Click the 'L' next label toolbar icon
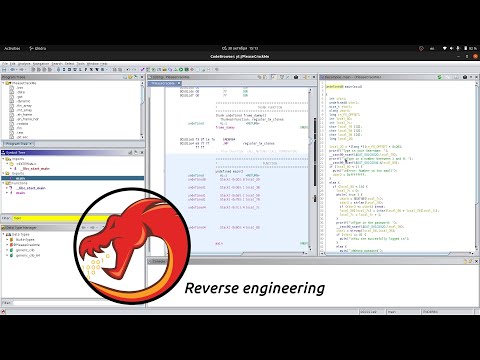 [x=80, y=69]
